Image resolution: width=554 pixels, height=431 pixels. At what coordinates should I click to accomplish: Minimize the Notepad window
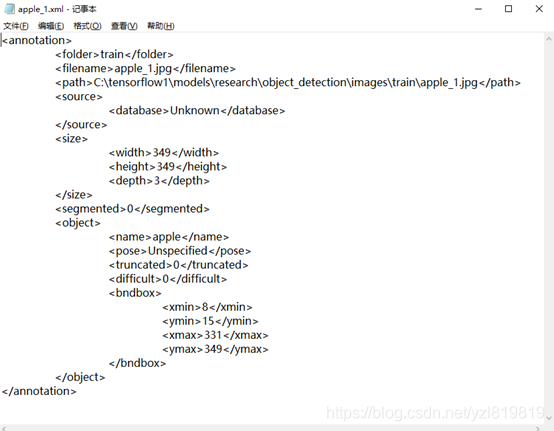(478, 9)
